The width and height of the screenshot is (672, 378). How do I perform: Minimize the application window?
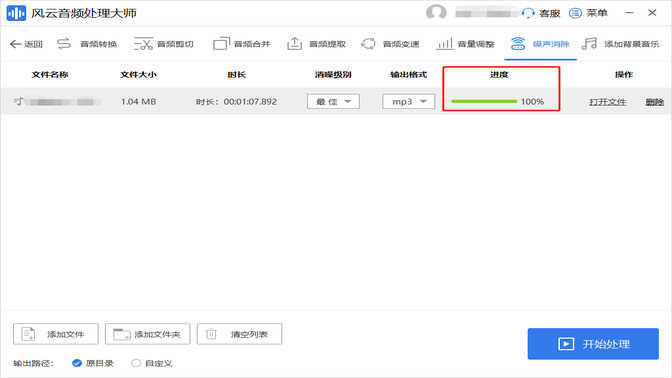[629, 13]
